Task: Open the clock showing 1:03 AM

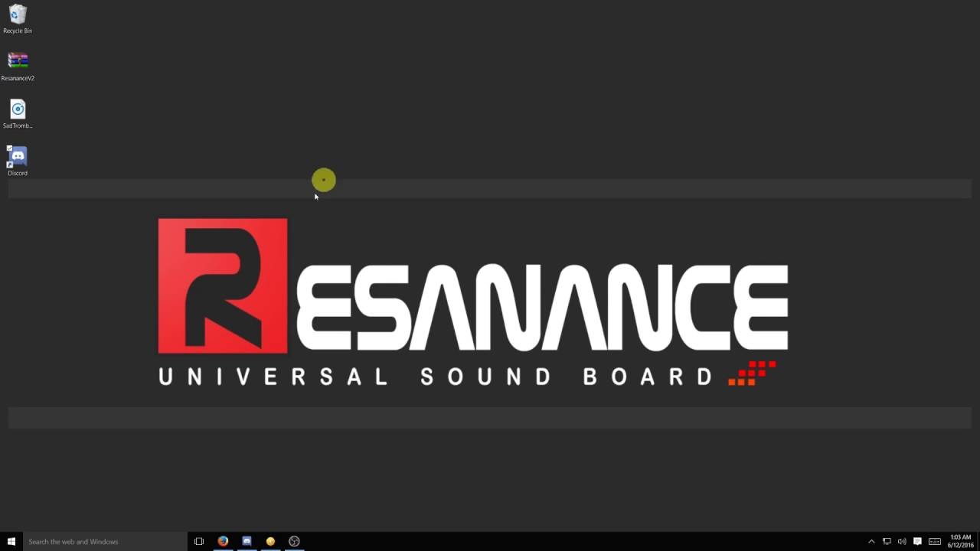Action: click(x=960, y=541)
